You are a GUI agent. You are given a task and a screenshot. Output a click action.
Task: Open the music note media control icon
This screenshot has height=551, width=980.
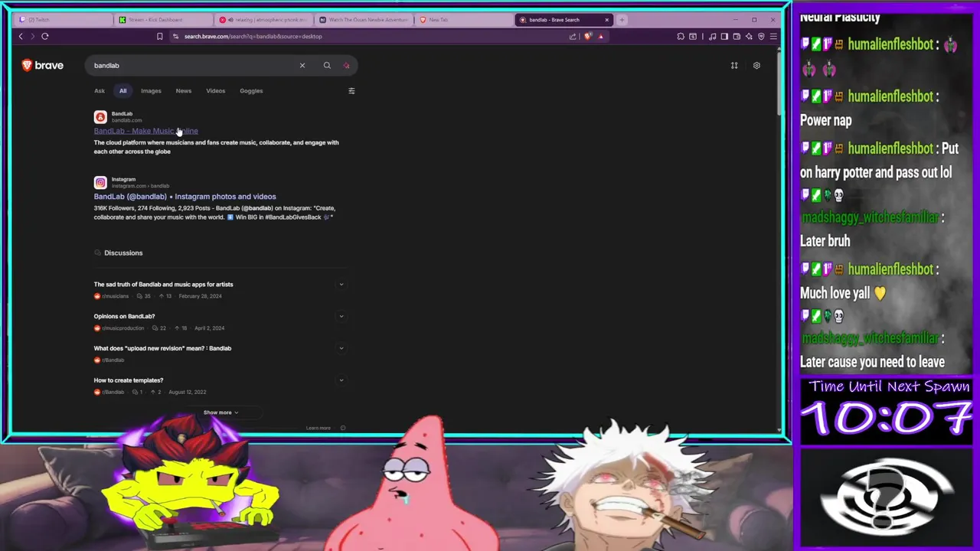(713, 36)
